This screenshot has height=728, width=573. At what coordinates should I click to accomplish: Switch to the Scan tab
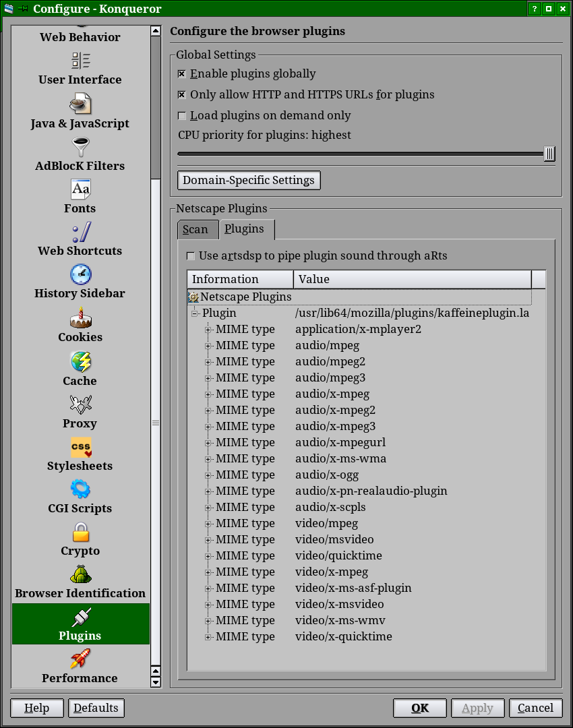click(x=198, y=230)
